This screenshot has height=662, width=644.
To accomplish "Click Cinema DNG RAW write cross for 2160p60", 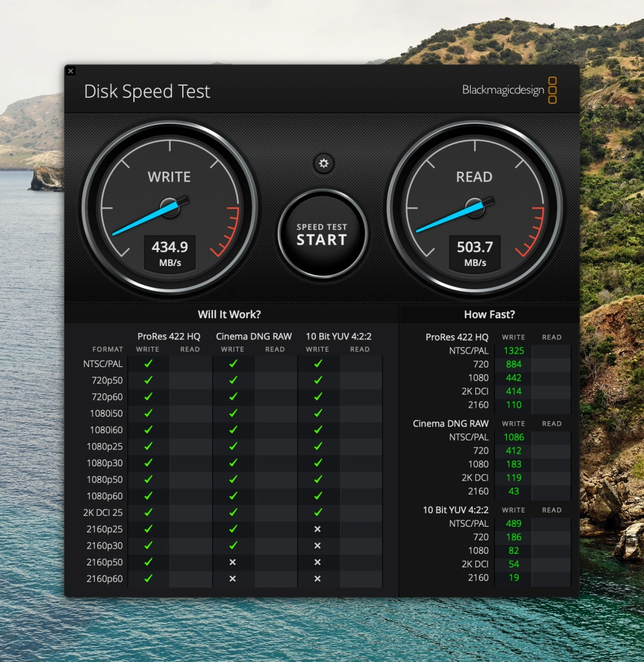I will click(232, 578).
